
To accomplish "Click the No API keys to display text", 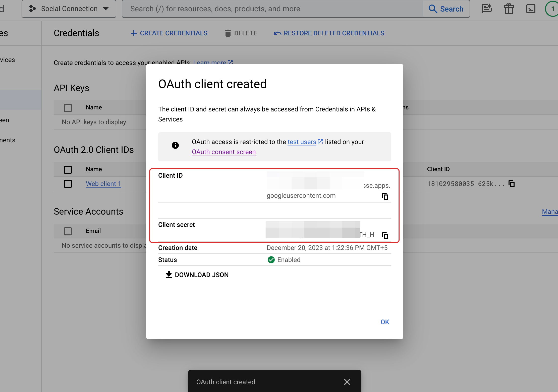I will click(x=94, y=122).
